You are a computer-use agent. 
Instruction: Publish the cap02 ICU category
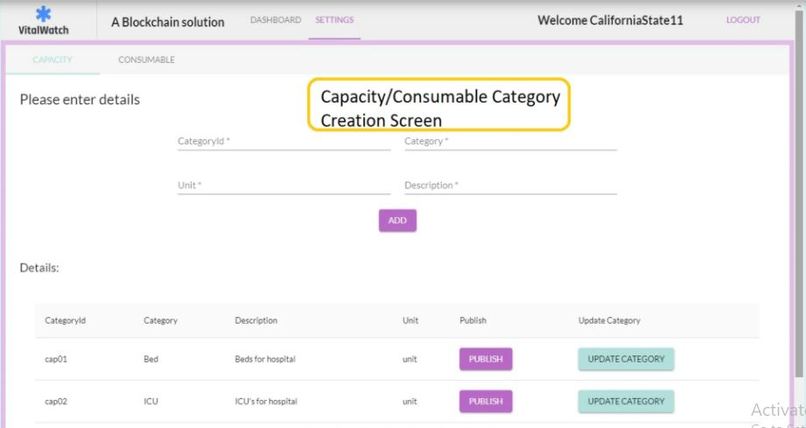(486, 401)
